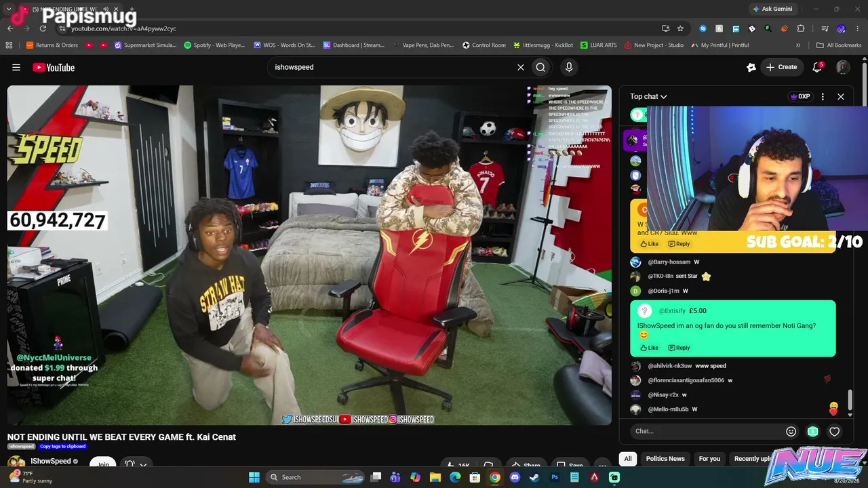Reload the browser page
Viewport: 868px width, 488px height.
coord(43,28)
